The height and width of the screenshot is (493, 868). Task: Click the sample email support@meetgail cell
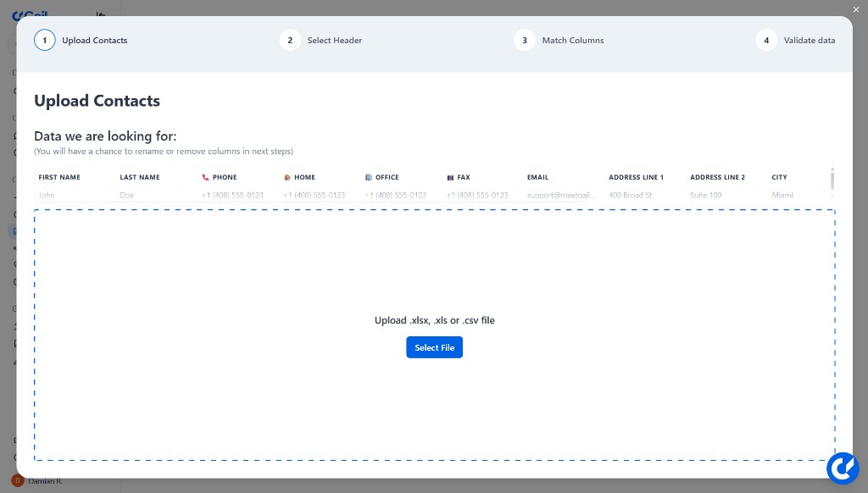tap(559, 195)
